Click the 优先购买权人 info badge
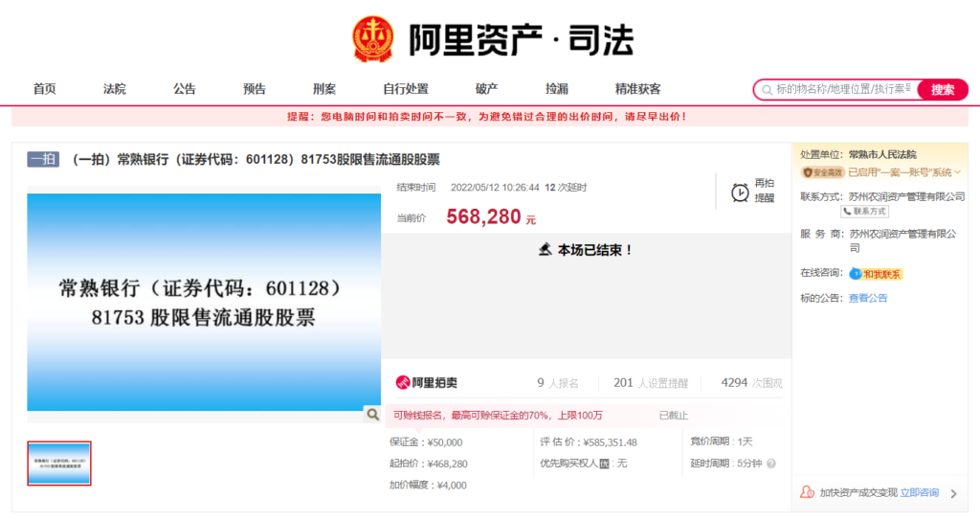This screenshot has height=521, width=980. pyautogui.click(x=604, y=464)
